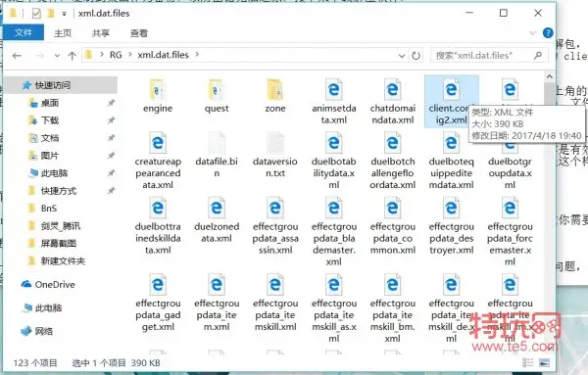Select effectgroupdata_forcemaster.xml file
The height and width of the screenshot is (375, 588).
click(510, 231)
